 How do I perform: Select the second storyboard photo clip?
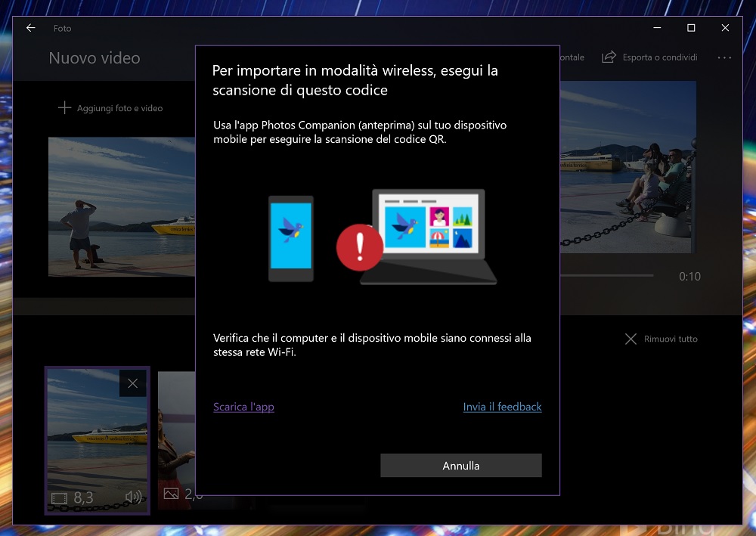(177, 439)
